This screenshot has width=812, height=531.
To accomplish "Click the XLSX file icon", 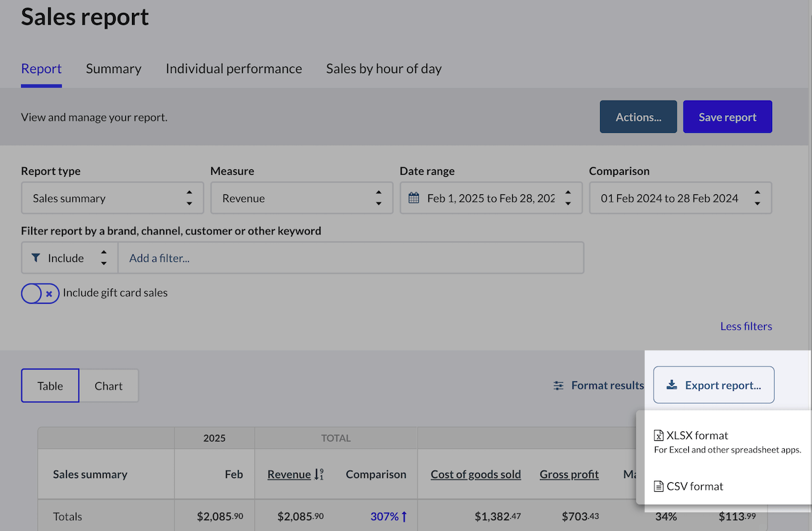I will click(658, 436).
